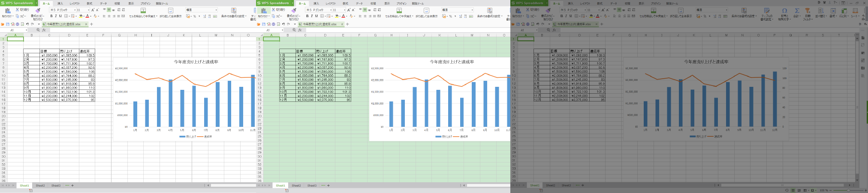Screen dimensions: 868x193
Task: Click the zoom slider beside 100 %
Action: pos(847,190)
